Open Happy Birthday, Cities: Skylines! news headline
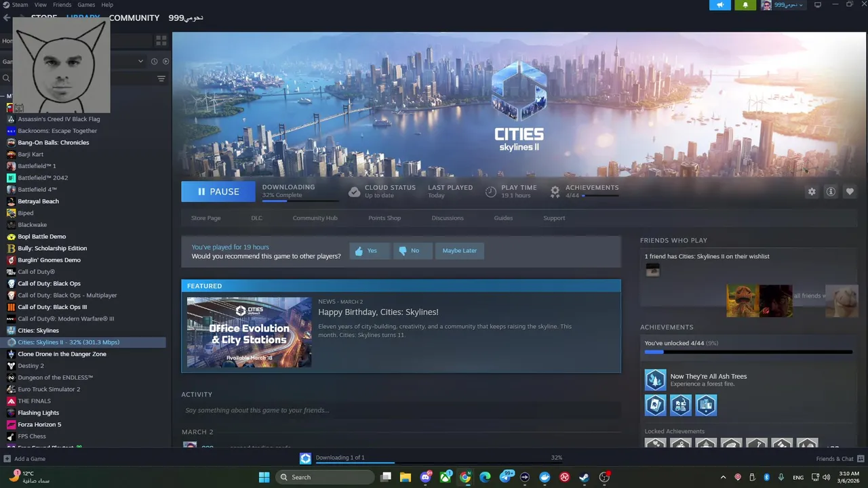Image resolution: width=868 pixels, height=488 pixels. [378, 312]
